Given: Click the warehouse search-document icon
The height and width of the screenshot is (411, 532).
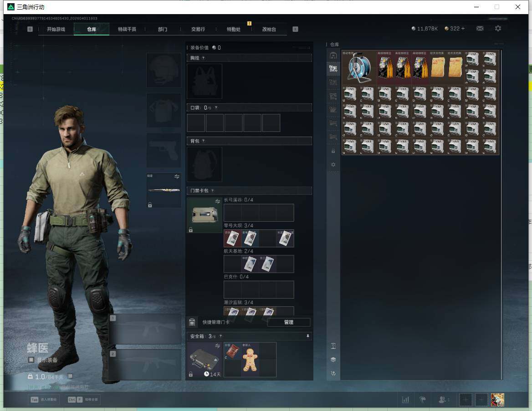Looking at the screenshot, I should (333, 346).
